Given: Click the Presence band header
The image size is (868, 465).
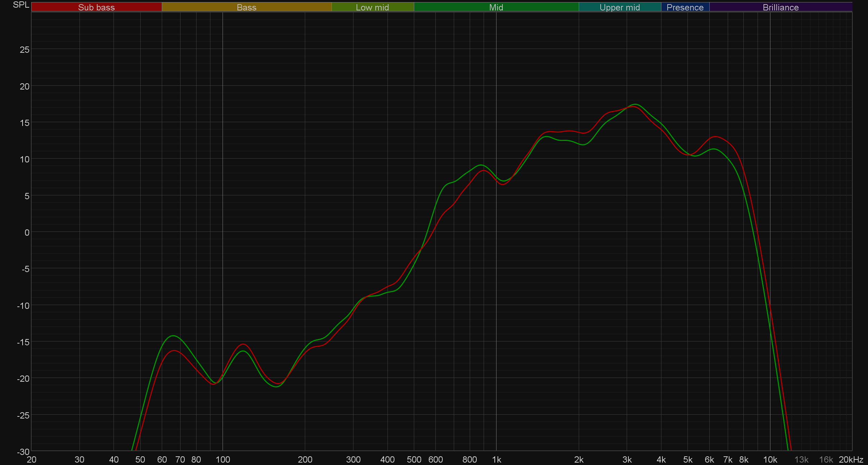Looking at the screenshot, I should click(x=685, y=7).
